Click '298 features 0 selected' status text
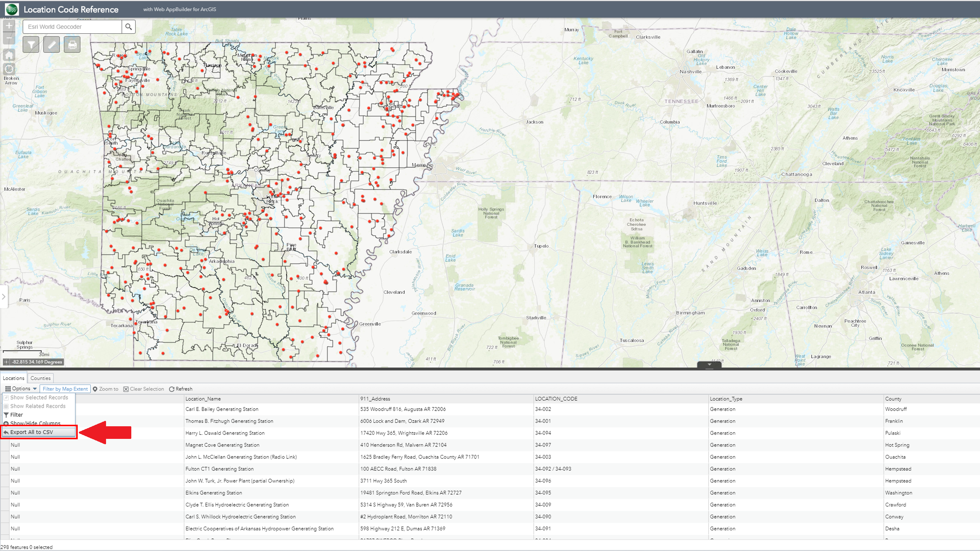The width and height of the screenshot is (980, 551). (x=26, y=547)
